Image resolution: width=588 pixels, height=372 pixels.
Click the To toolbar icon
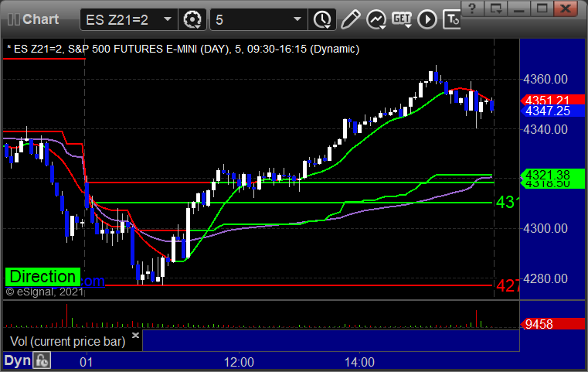click(452, 19)
